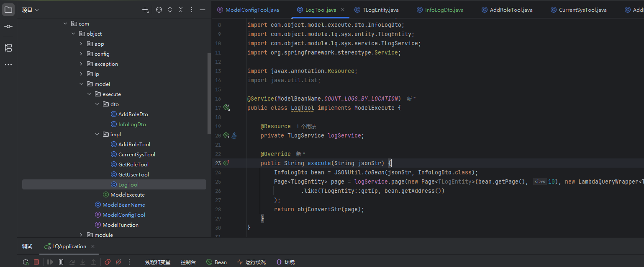
Task: Rerun the LQApplication debug session
Action: click(x=26, y=262)
